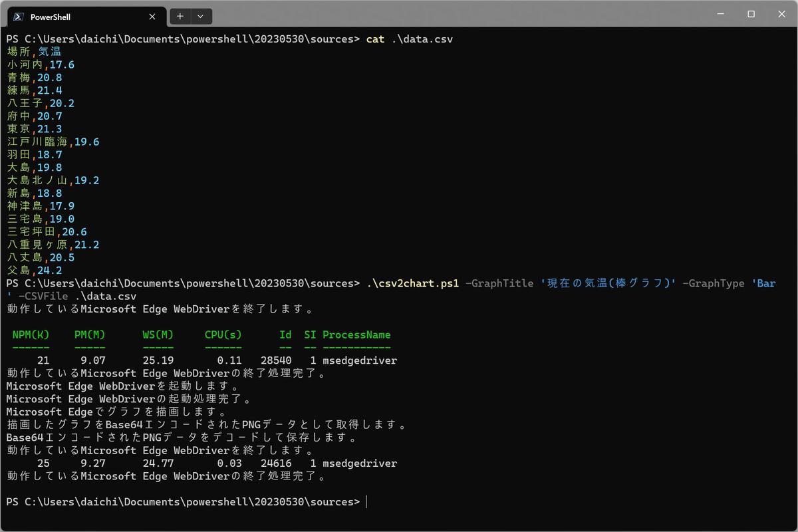Maximize the terminal window
The image size is (798, 532).
point(751,14)
